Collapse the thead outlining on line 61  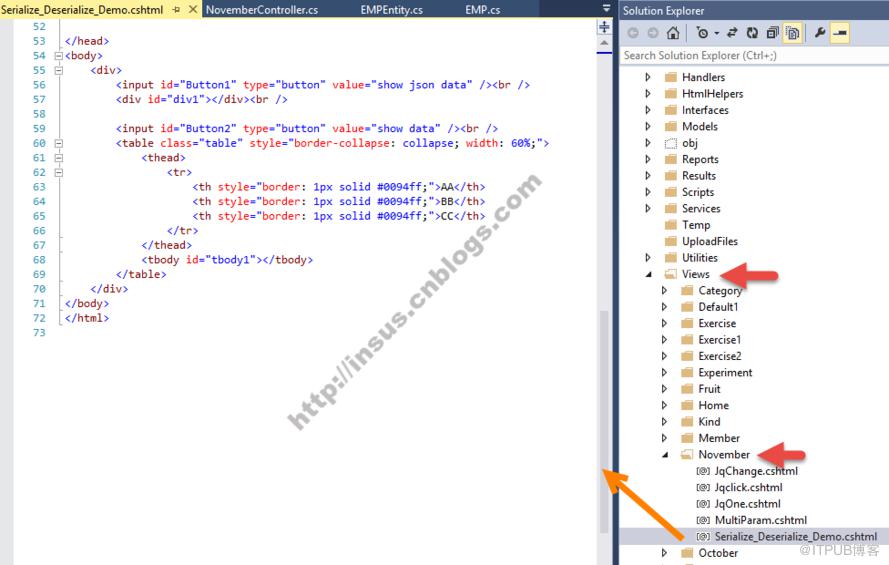tap(58, 158)
